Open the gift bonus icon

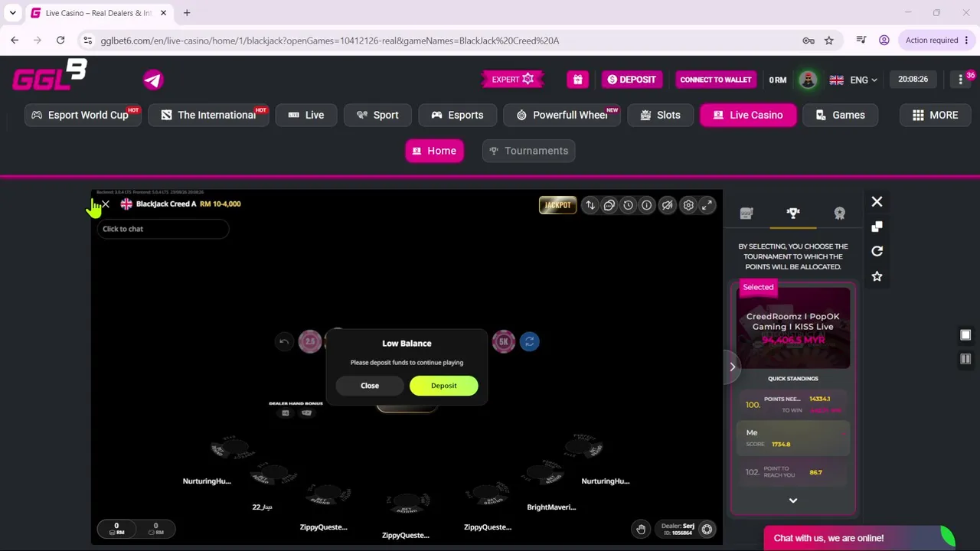[x=577, y=80]
